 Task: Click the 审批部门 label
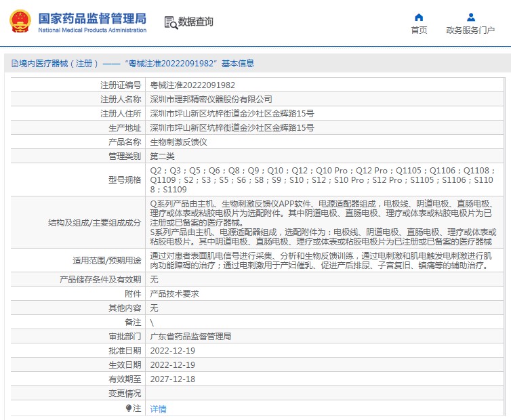tap(125, 336)
